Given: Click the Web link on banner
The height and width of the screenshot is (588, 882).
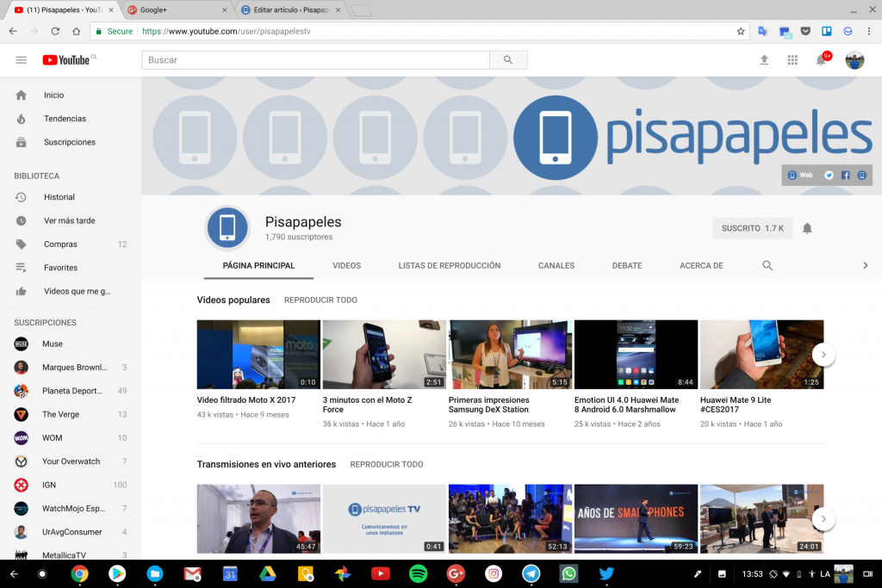Looking at the screenshot, I should (x=800, y=176).
